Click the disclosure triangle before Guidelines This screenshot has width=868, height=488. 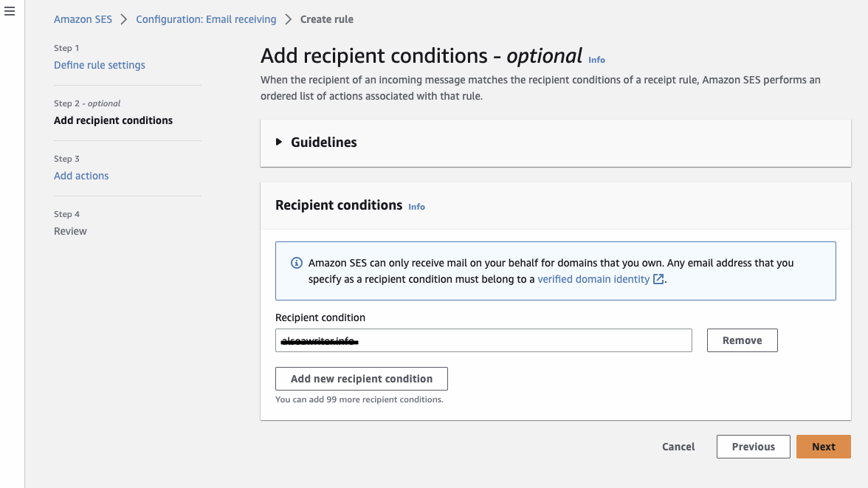[x=279, y=142]
